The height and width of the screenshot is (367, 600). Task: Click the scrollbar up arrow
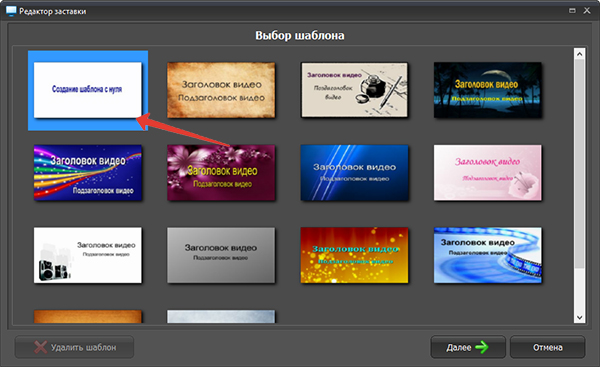pos(579,54)
